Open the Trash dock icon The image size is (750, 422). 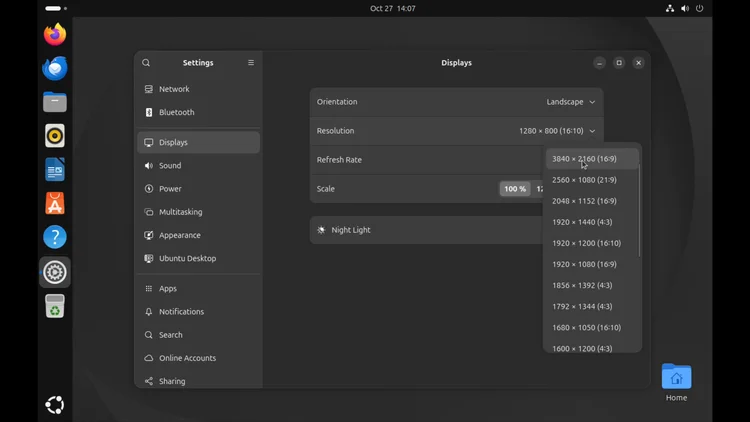coord(55,306)
